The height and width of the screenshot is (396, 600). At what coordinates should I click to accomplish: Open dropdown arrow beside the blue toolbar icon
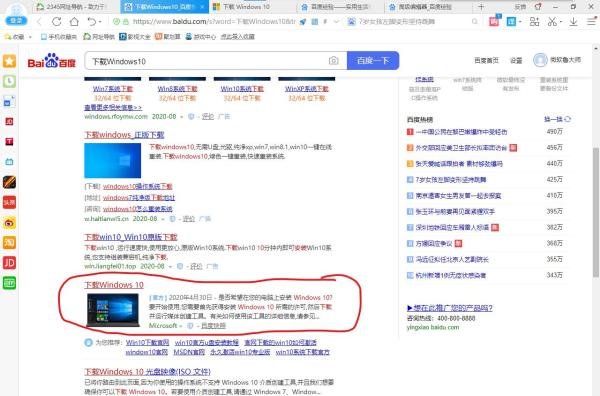pyautogui.click(x=520, y=22)
